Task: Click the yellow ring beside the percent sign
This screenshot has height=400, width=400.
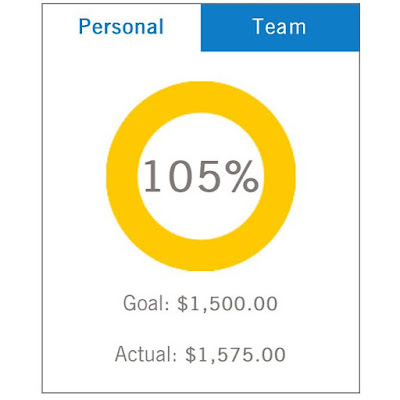Action: (280, 176)
